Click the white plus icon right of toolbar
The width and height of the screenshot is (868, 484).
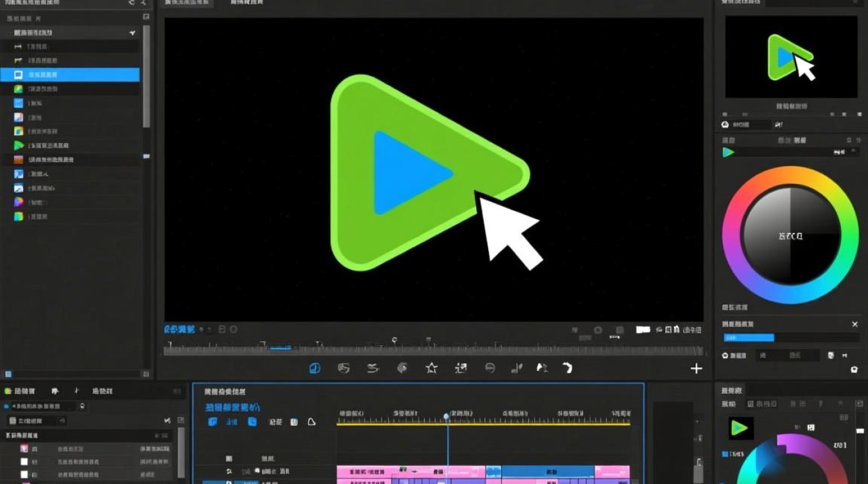[696, 368]
